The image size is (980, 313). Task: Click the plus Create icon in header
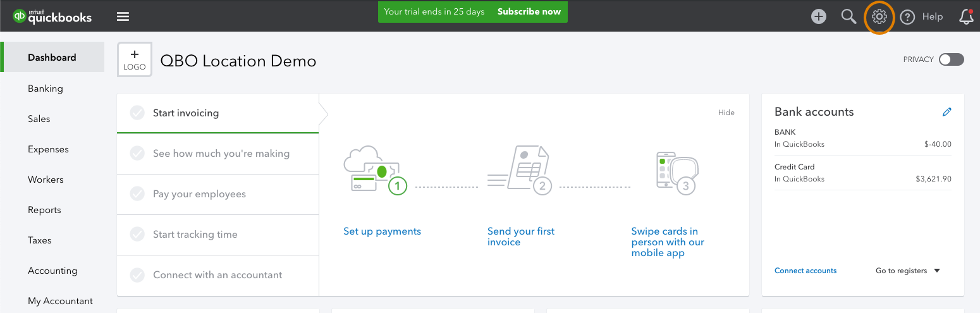(x=819, y=17)
